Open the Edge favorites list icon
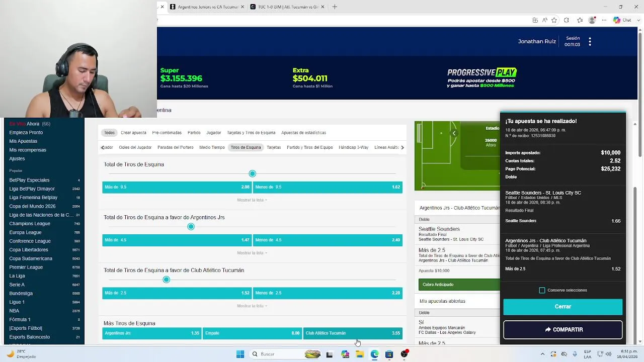Viewport: 644px width, 362px height. [580, 20]
